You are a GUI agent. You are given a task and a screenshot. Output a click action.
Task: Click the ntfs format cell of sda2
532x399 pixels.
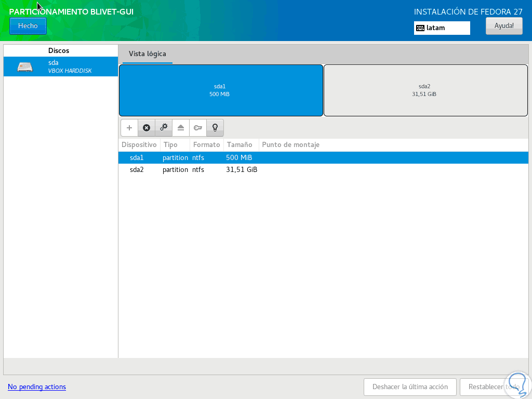(x=198, y=170)
